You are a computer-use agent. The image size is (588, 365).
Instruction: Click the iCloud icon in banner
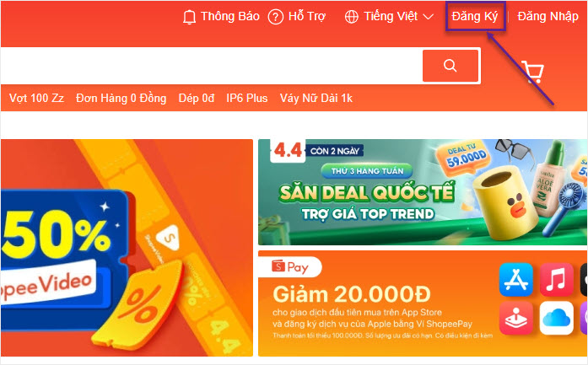[557, 318]
